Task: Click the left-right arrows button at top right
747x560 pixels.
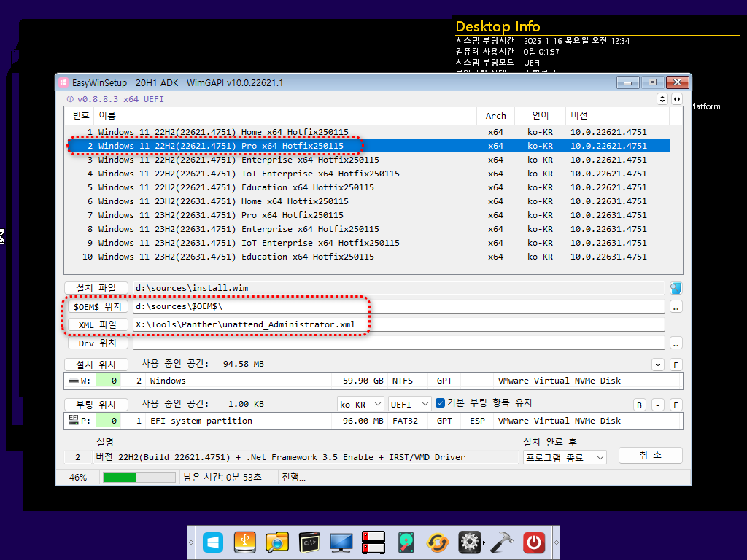Action: click(x=677, y=99)
